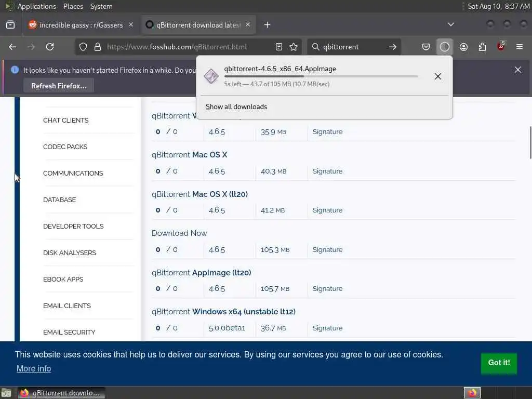Open EMAIL SECURITY category
Image resolution: width=532 pixels, height=399 pixels.
click(x=69, y=332)
